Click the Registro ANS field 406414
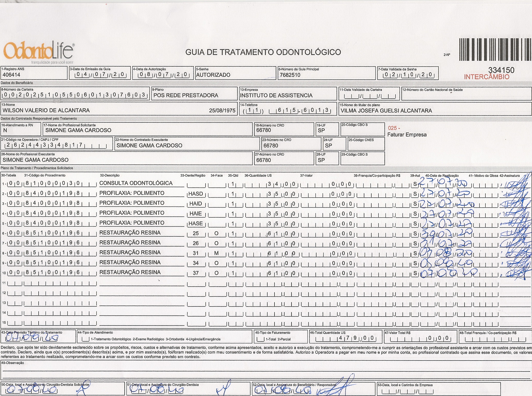 [12, 75]
